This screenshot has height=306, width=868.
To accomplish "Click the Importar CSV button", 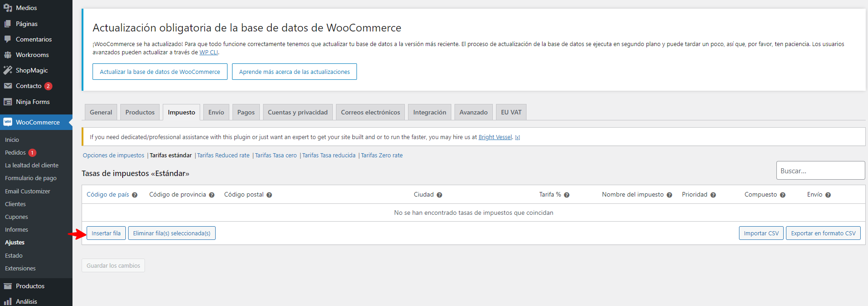I will [761, 233].
